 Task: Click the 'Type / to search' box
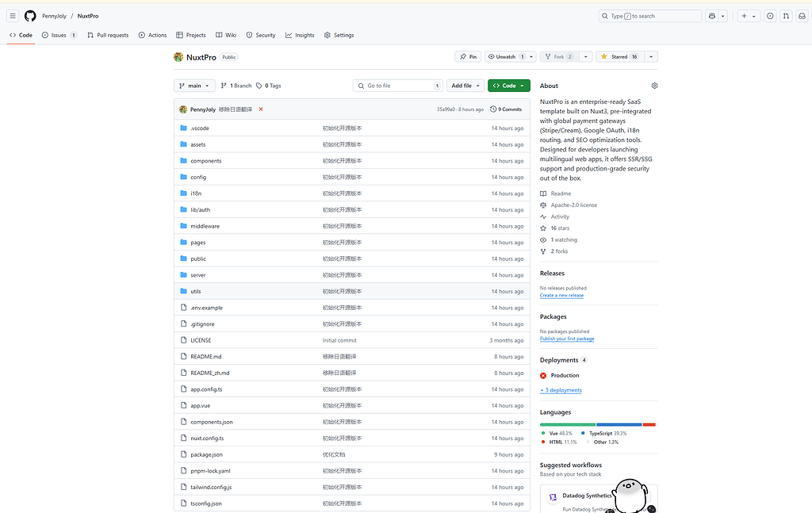pyautogui.click(x=650, y=16)
